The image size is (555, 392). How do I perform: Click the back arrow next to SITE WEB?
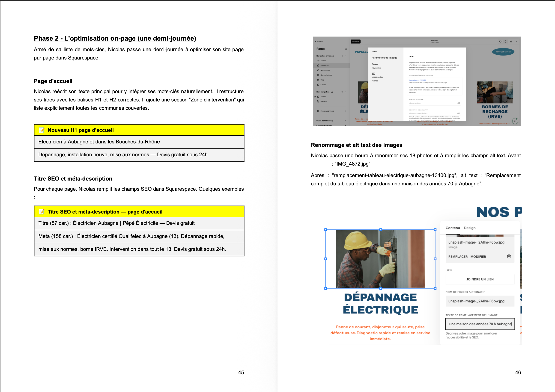coord(316,42)
